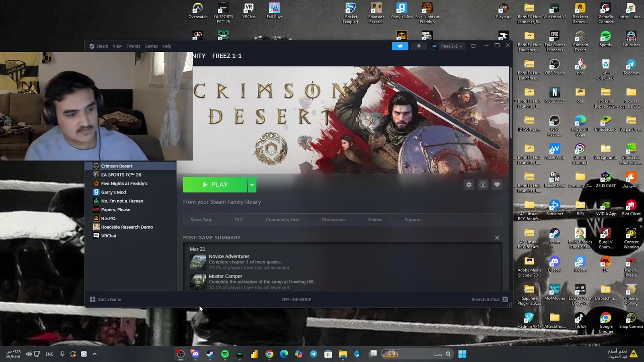The width and height of the screenshot is (644, 362).
Task: Select Papers, Please in library list
Action: point(130,210)
